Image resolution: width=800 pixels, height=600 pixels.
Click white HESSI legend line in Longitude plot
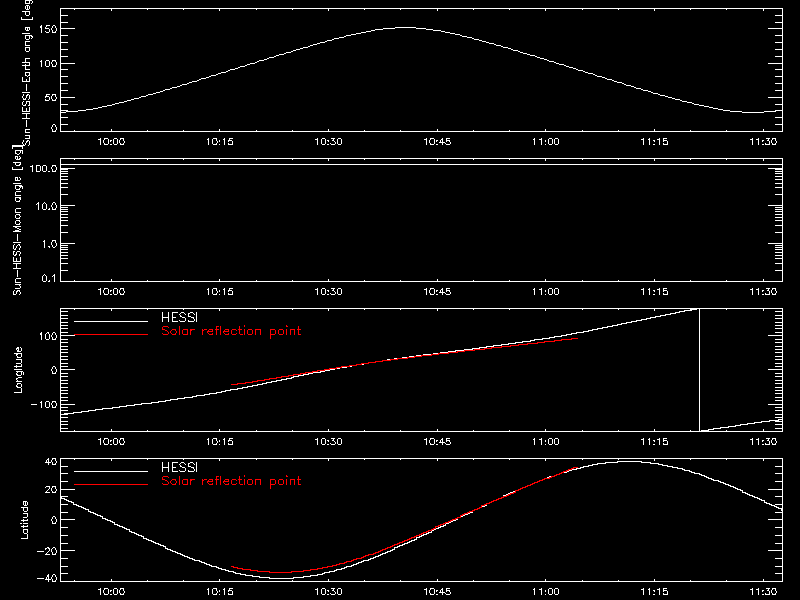[x=111, y=321]
